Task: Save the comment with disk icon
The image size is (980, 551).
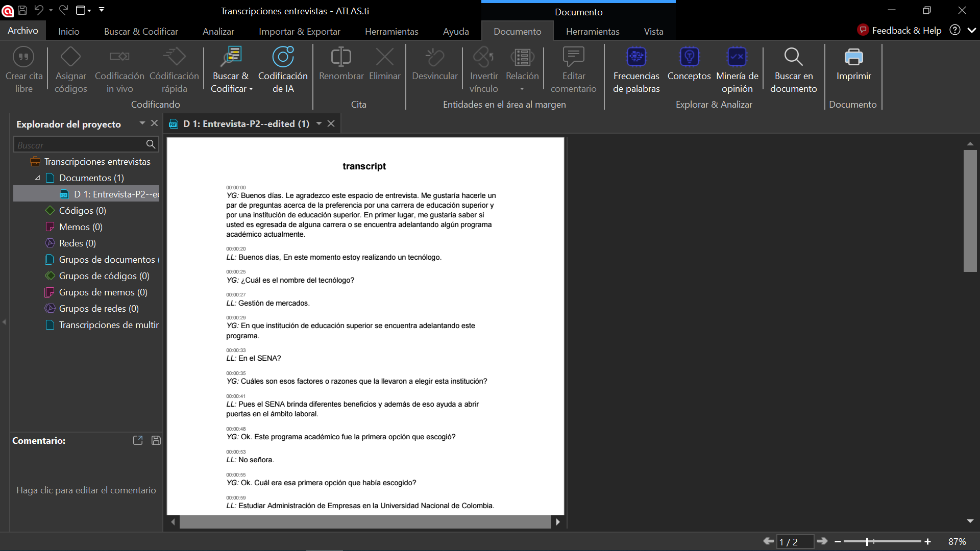Action: (156, 440)
